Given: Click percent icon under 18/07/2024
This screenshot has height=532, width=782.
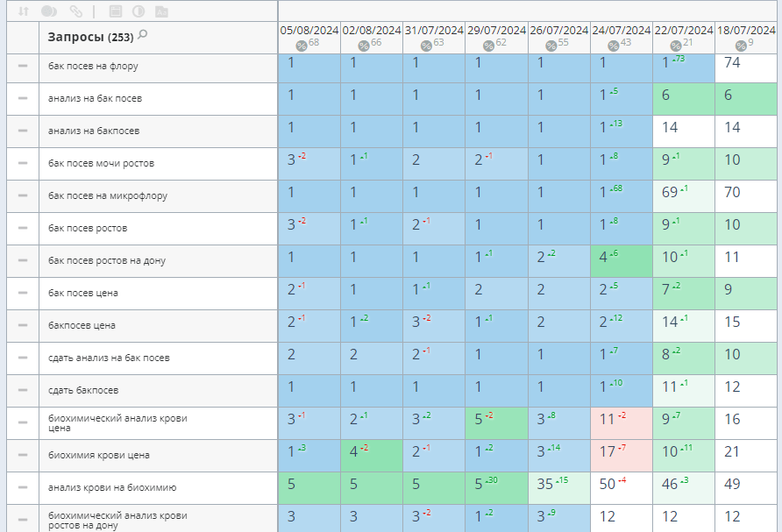Looking at the screenshot, I should [x=739, y=46].
